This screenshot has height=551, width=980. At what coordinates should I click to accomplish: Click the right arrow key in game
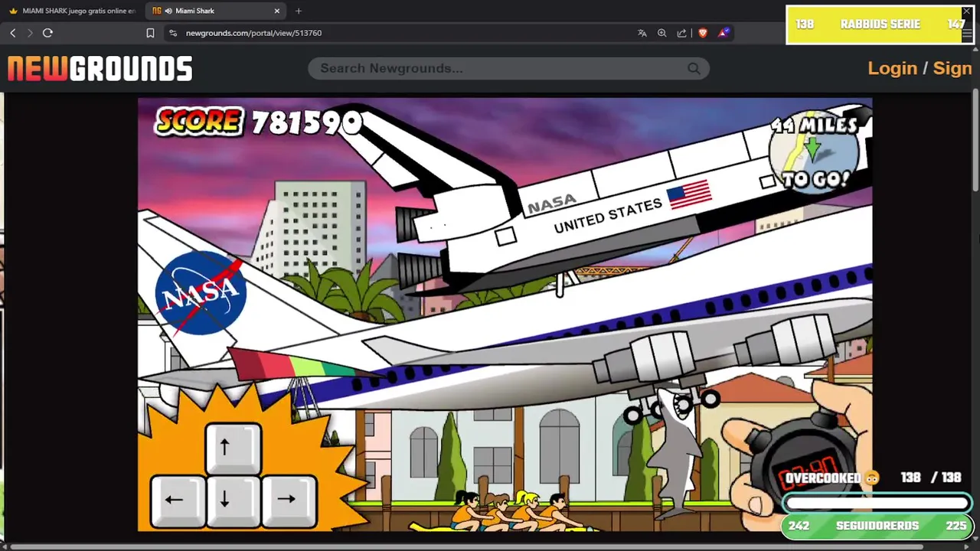pos(289,500)
